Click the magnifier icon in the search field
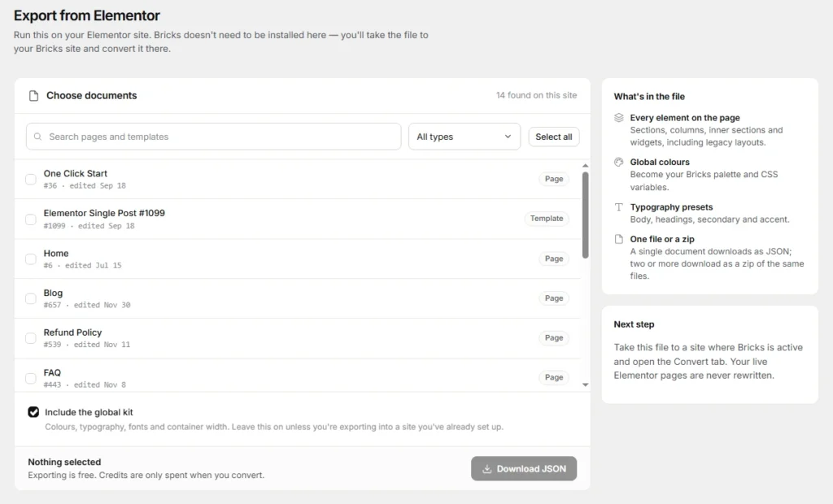The height and width of the screenshot is (504, 833). tap(37, 137)
